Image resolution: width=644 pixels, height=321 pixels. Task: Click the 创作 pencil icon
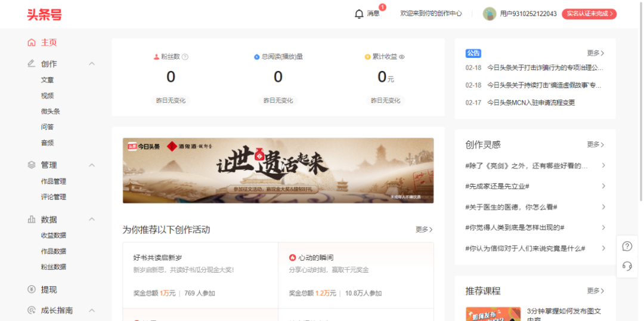tap(31, 64)
